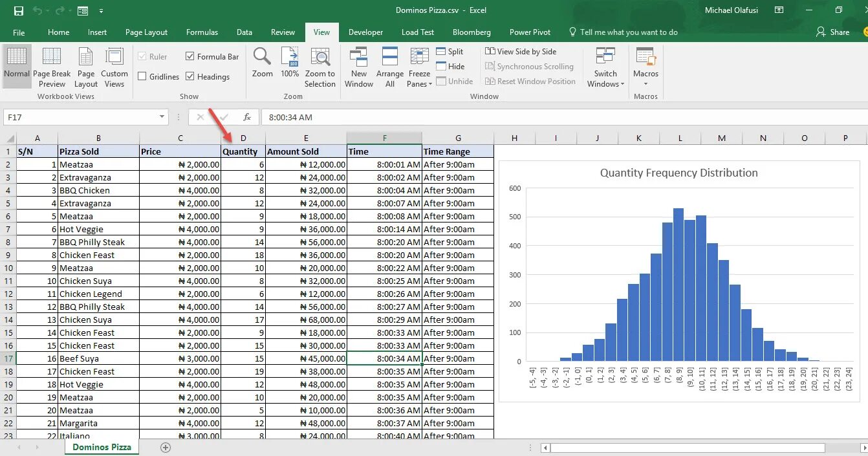Open a New Window

359,67
